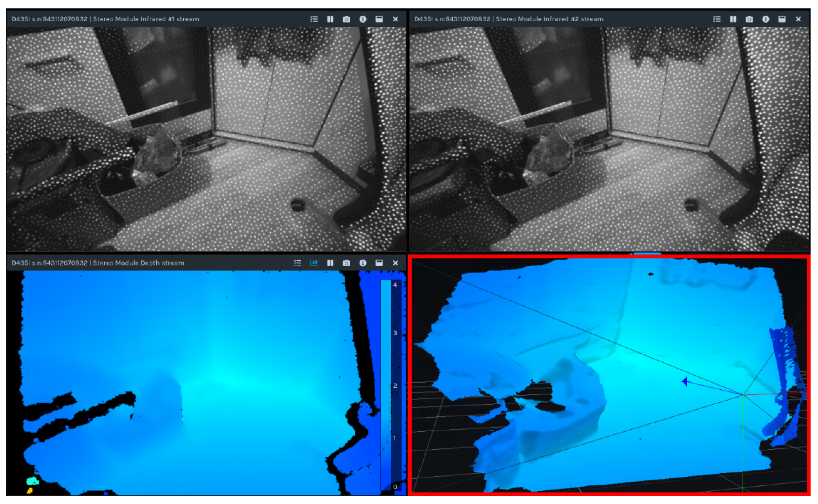Pause the Infrared #1 stream
The width and height of the screenshot is (818, 504).
330,19
